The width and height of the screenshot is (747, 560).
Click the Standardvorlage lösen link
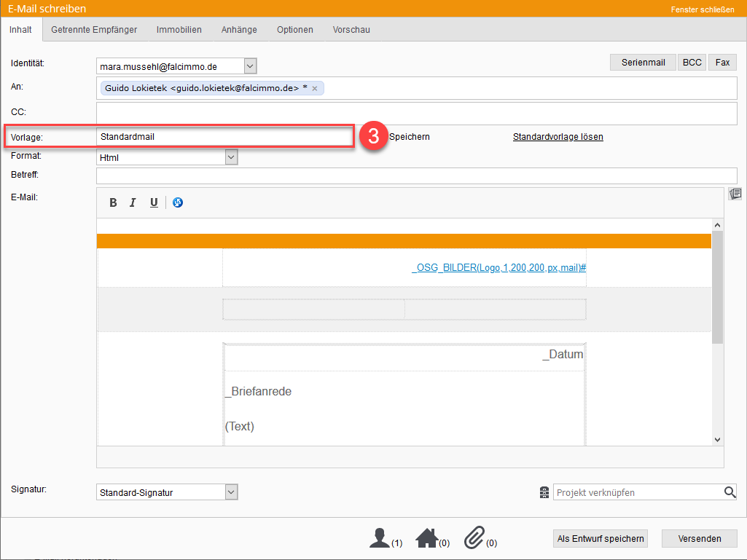[558, 137]
